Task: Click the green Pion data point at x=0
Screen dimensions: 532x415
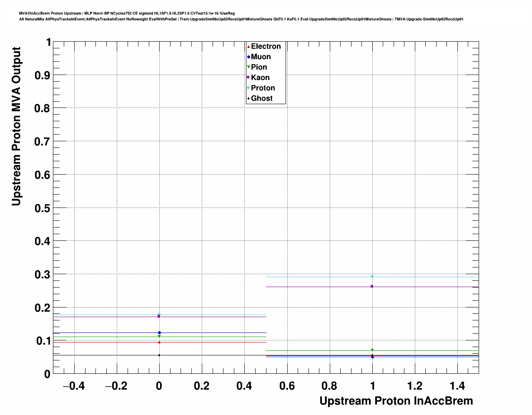Action: [x=159, y=337]
